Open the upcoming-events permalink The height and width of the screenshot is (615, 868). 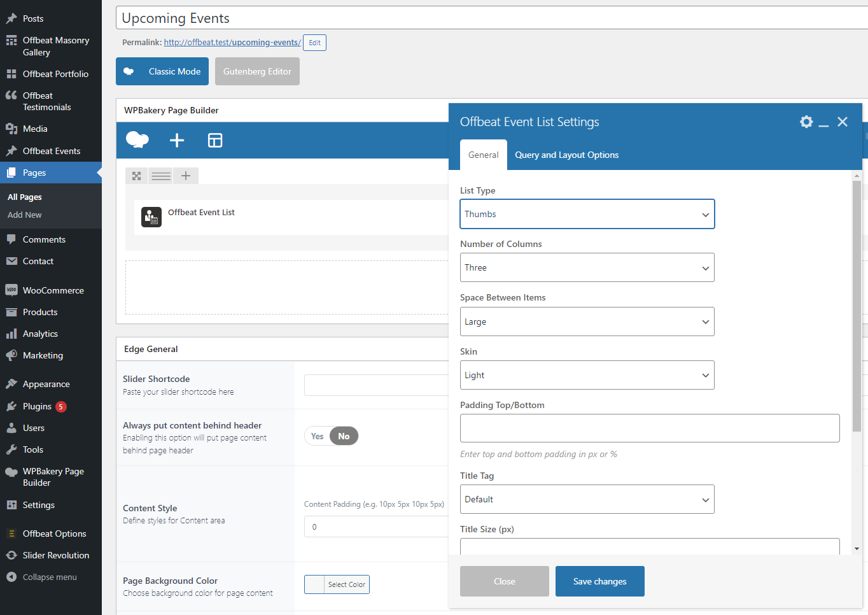232,42
